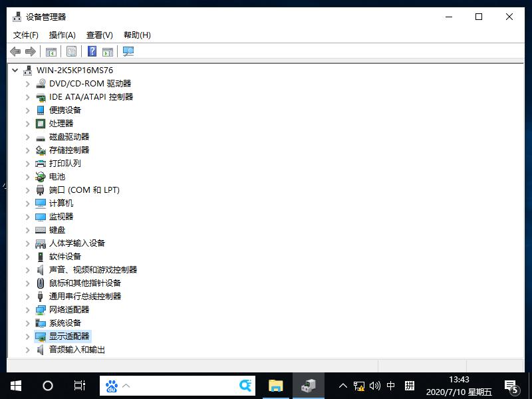
Task: Click the Back navigation arrow
Action: point(15,51)
